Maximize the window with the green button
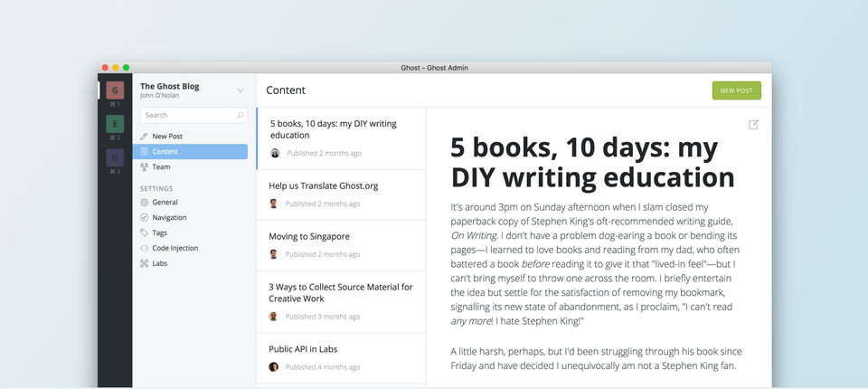Screen dimensions: 868x389 click(x=127, y=68)
